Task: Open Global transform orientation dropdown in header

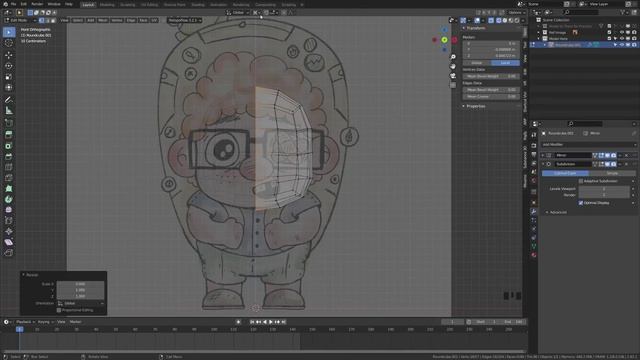Action: [238, 13]
